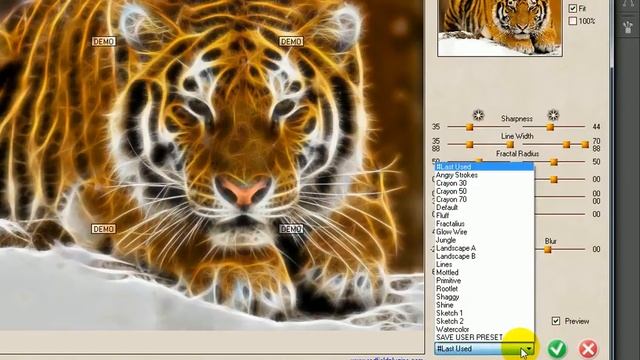This screenshot has width=640, height=360.
Task: Click the right Sharpness slider handle
Action: [x=550, y=127]
